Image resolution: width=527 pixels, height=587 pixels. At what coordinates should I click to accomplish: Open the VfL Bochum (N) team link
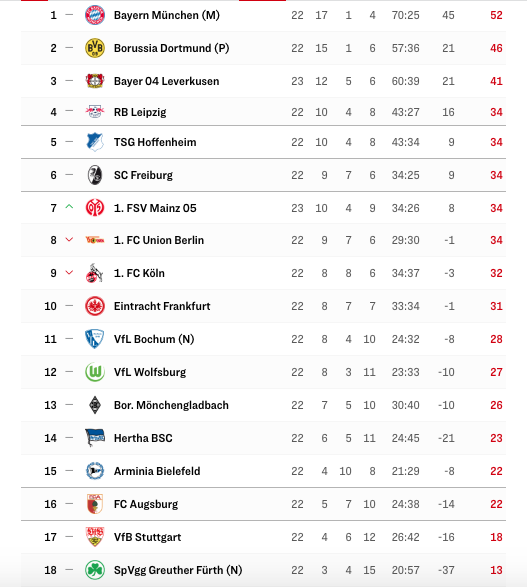point(154,339)
